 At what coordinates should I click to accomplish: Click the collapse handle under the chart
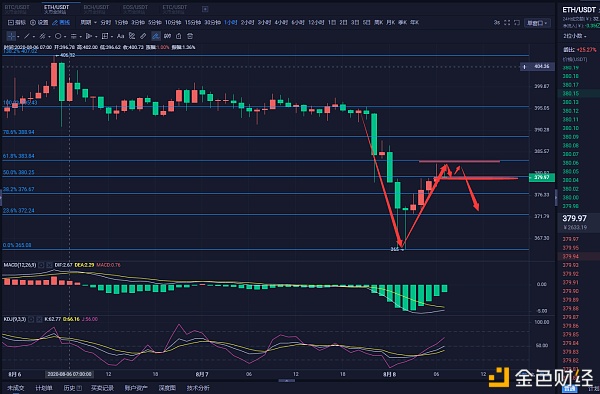286,381
